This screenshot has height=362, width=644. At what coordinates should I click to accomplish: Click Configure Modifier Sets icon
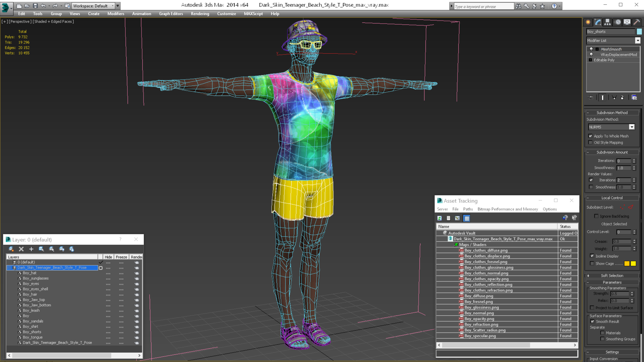tap(634, 97)
